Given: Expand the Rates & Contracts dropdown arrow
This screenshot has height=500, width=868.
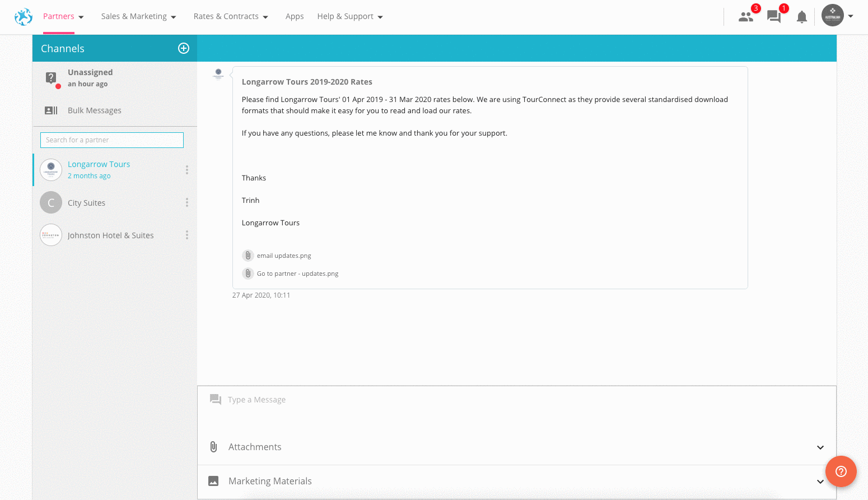Looking at the screenshot, I should 265,17.
